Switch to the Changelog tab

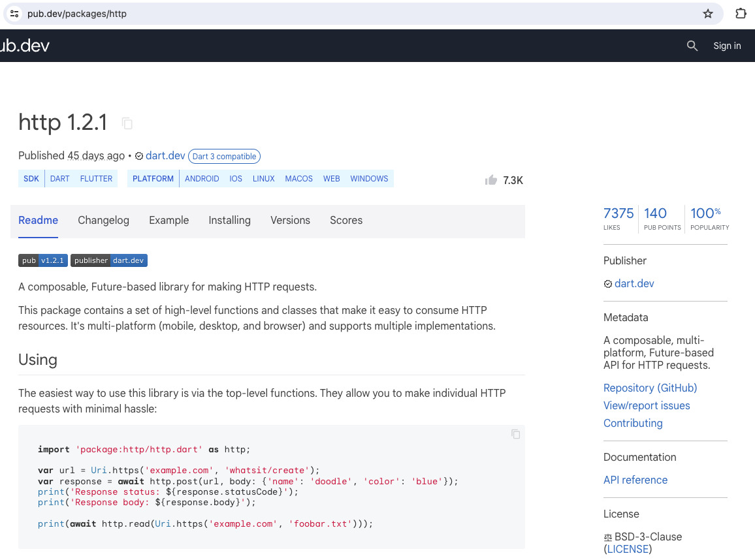point(103,221)
